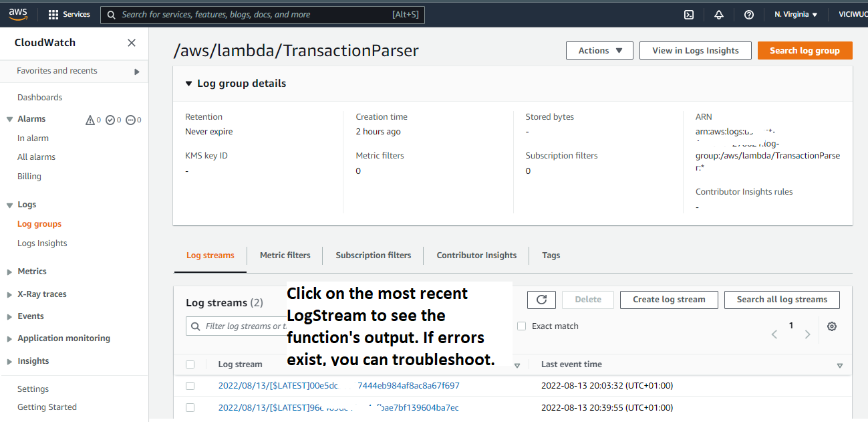Expand Application monitoring section
This screenshot has width=868, height=422.
pos(9,339)
